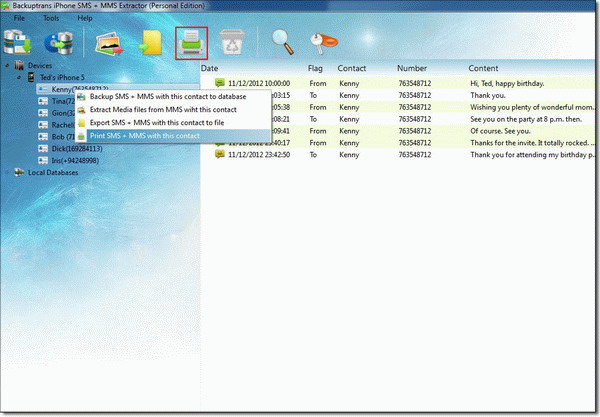Click the Local Databases icon

(x=19, y=172)
